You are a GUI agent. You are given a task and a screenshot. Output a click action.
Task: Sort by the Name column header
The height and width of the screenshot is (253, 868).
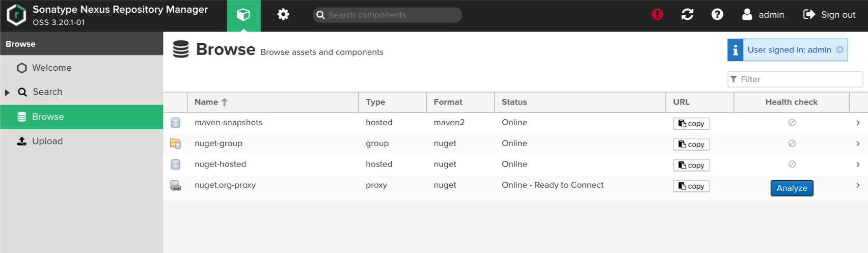click(x=273, y=102)
